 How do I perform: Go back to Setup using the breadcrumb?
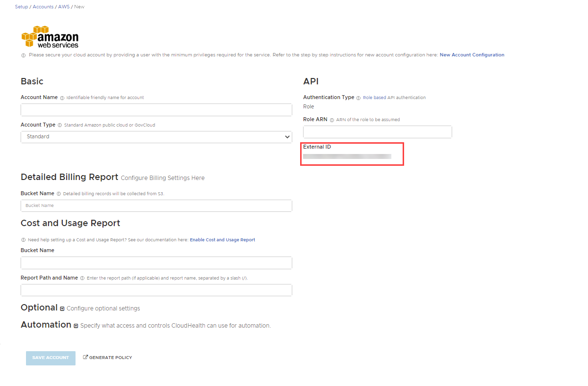21,6
